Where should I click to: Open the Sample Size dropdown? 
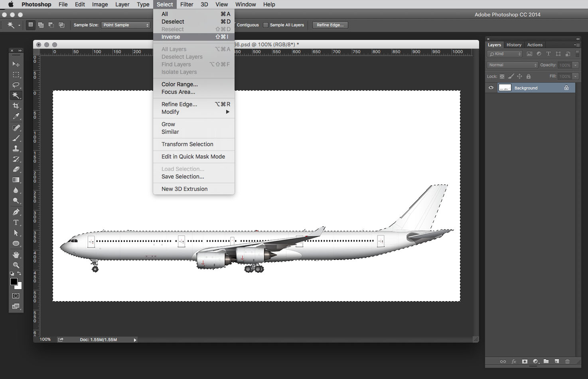(x=126, y=25)
